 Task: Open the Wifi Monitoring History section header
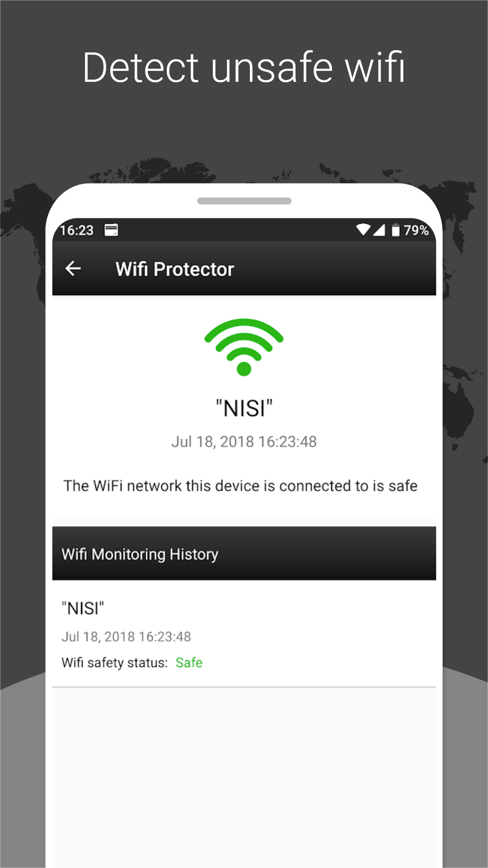click(244, 553)
